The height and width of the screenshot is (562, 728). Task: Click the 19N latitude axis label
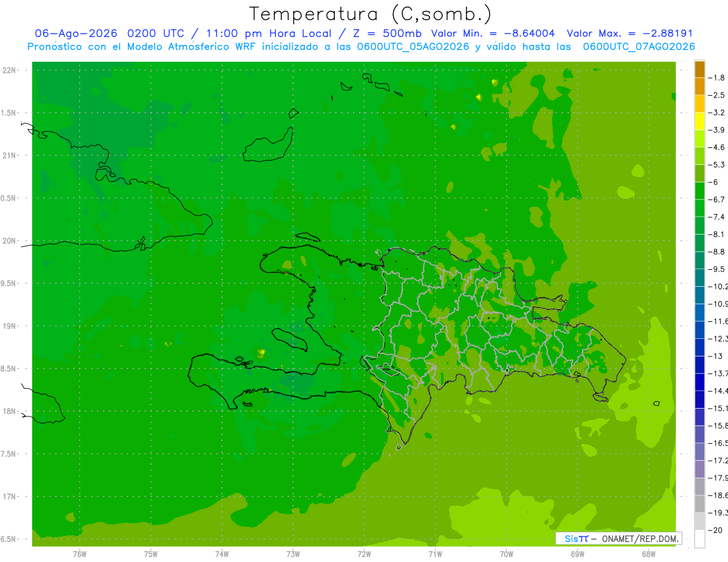[10, 326]
